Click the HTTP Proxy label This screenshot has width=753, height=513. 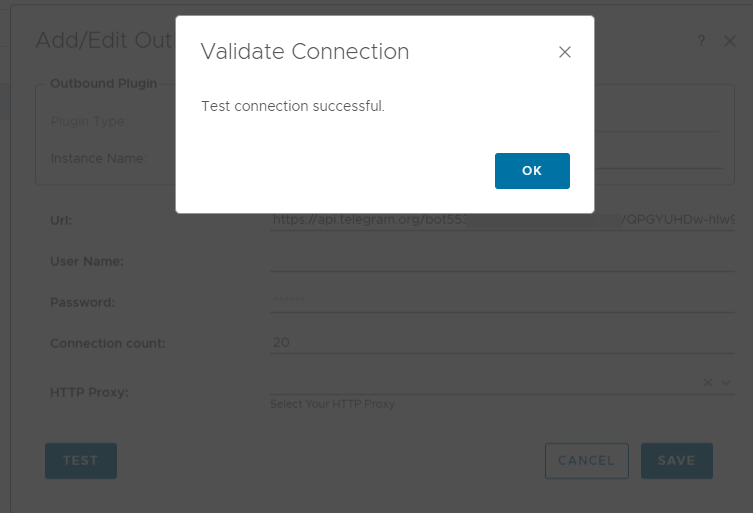[x=90, y=393]
